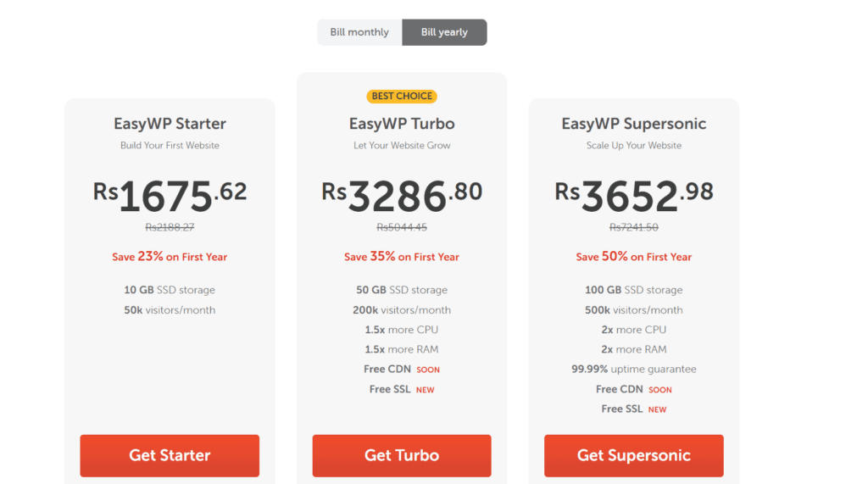
Task: Click the SOON tag in Supersonic plan
Action: (x=660, y=390)
